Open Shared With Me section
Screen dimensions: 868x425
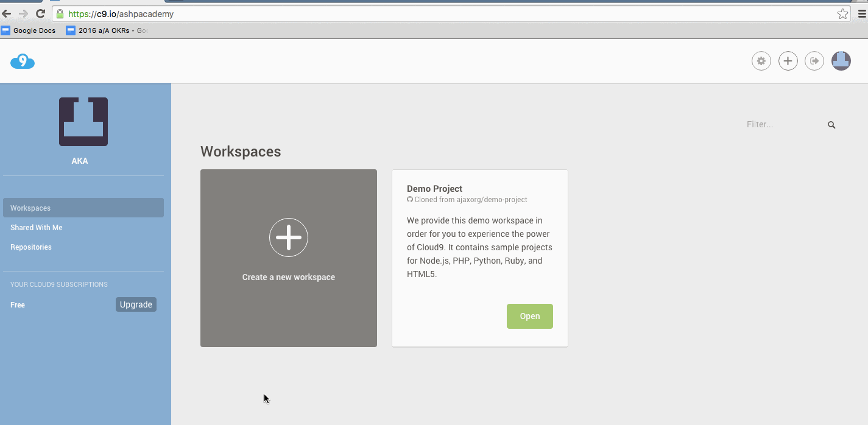click(x=37, y=228)
